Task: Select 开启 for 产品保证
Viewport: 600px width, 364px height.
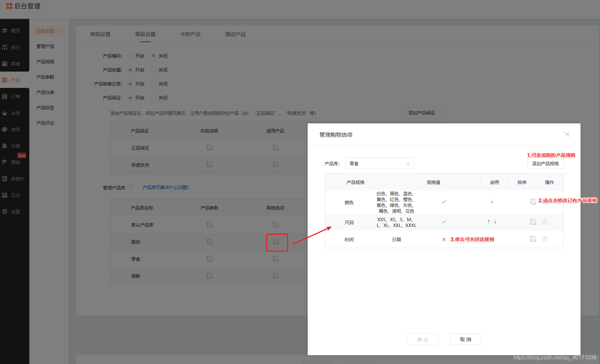Action: (x=130, y=98)
